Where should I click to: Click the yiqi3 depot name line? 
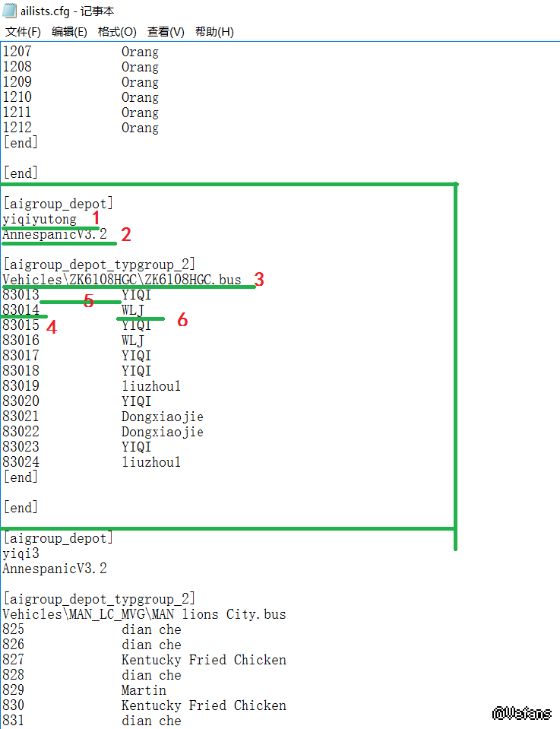pos(21,553)
